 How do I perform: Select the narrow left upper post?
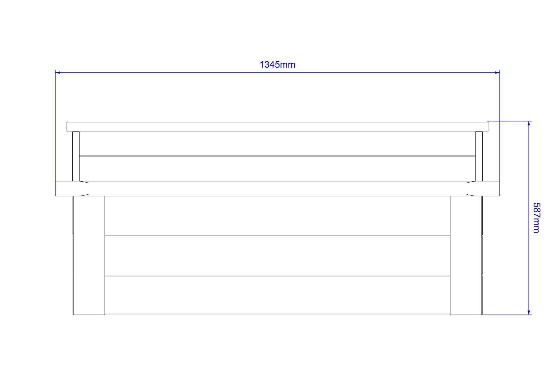click(76, 156)
